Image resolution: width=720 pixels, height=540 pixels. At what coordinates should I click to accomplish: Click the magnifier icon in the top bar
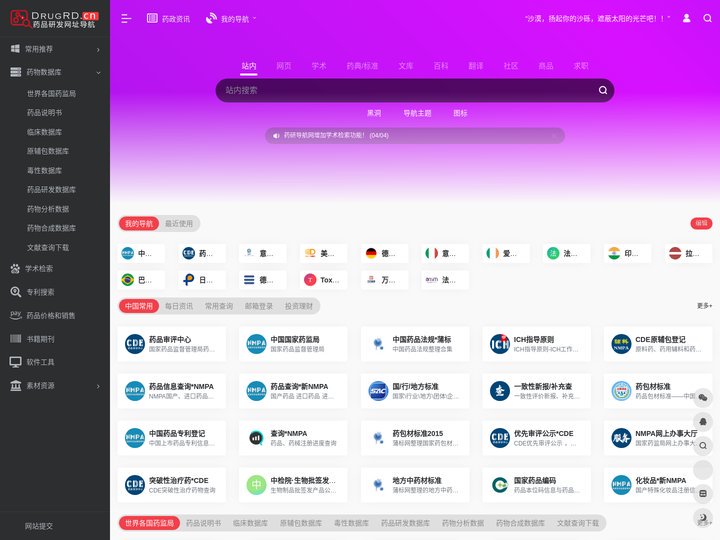coord(708,18)
